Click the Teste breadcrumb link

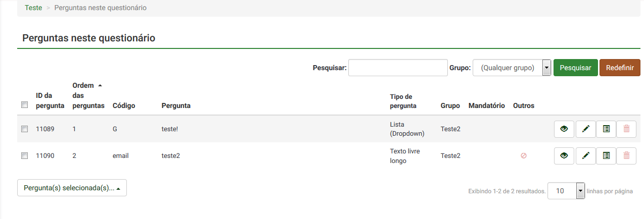click(x=33, y=8)
